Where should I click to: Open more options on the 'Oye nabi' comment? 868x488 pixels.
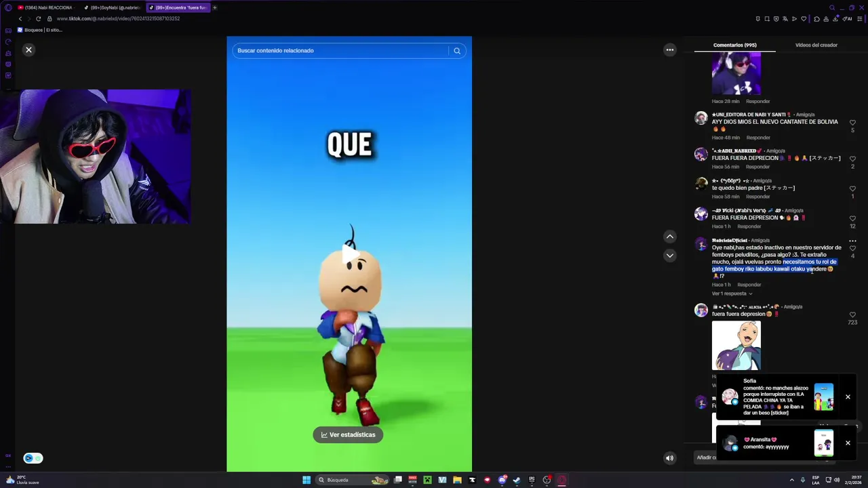tap(852, 241)
